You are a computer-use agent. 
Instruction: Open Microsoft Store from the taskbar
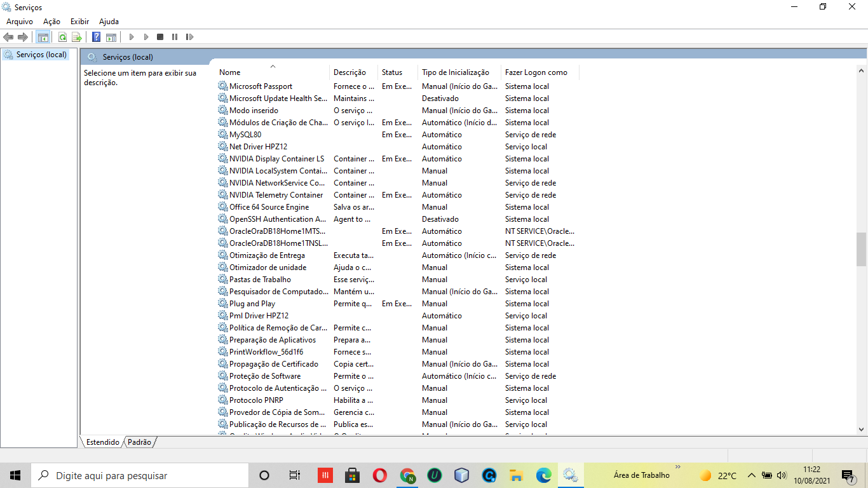pyautogui.click(x=353, y=475)
